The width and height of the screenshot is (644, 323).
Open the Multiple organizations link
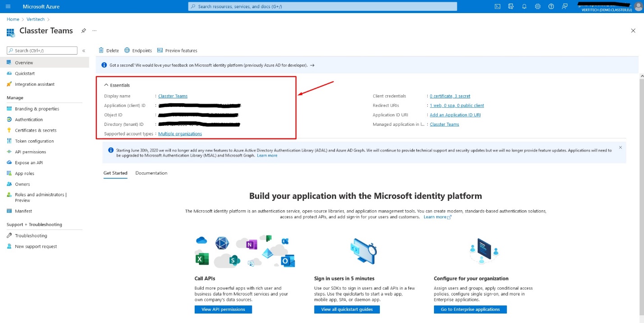click(x=180, y=134)
